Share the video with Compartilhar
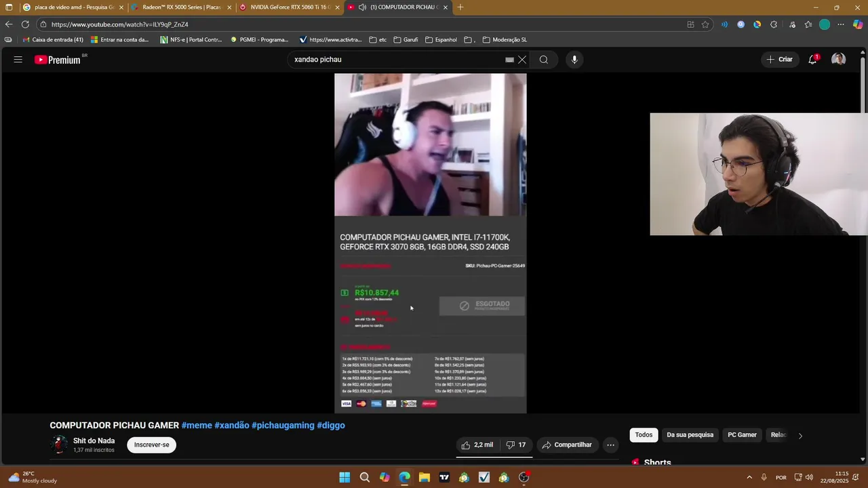The width and height of the screenshot is (868, 488). point(567,445)
